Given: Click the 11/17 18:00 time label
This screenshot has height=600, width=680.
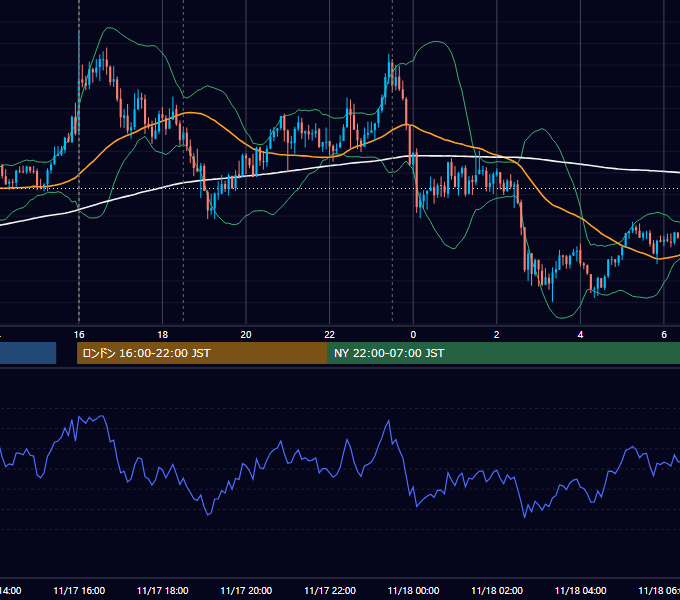Looking at the screenshot, I should click(x=163, y=591).
